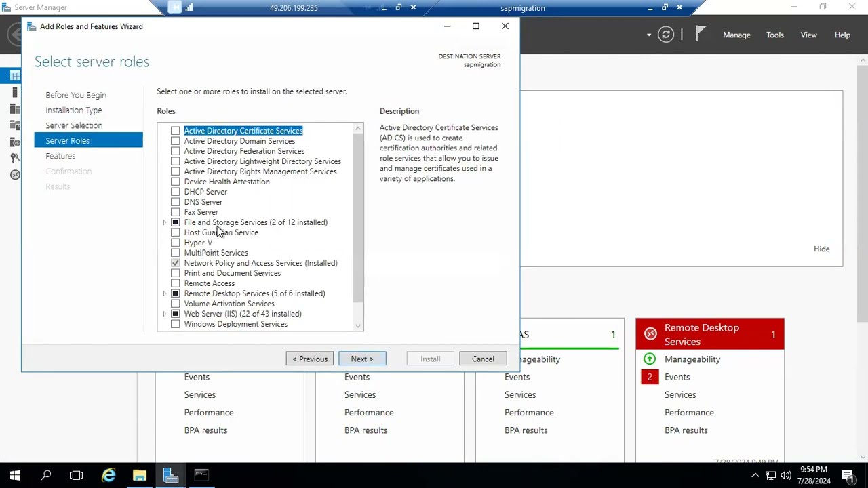Click the H pin icon on connection bar
The height and width of the screenshot is (488, 868).
click(x=175, y=7)
